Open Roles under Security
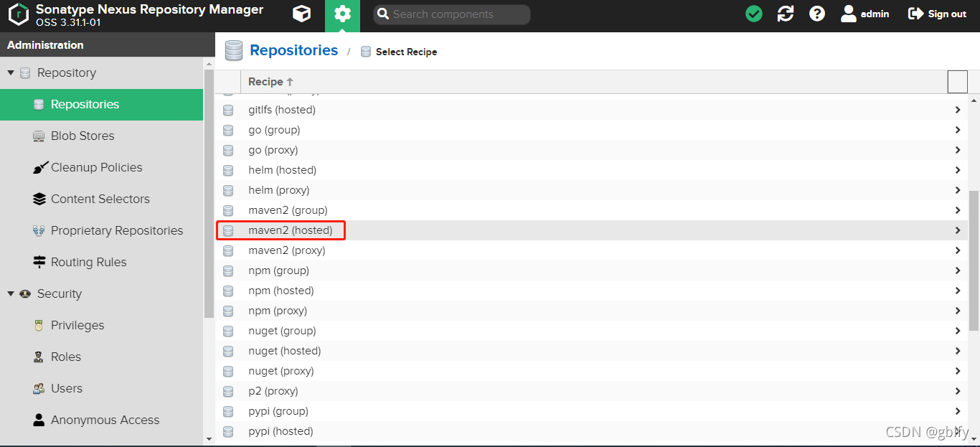980x447 pixels. (x=101, y=357)
